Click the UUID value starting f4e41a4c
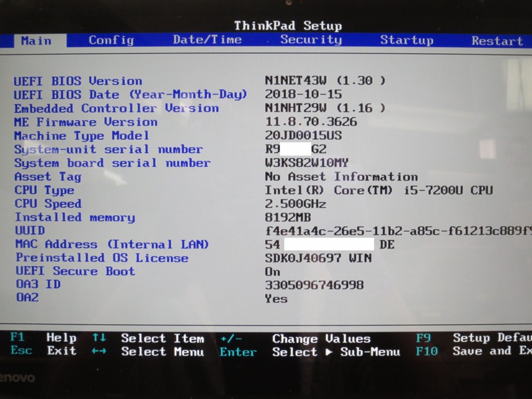The image size is (532, 399). coord(398,231)
